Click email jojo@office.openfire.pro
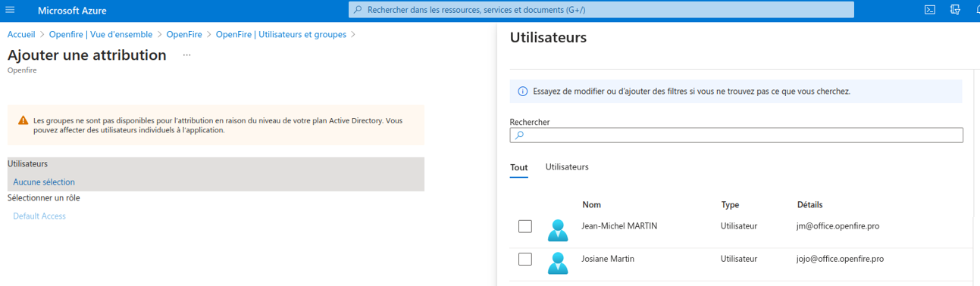Viewport: 980px width, 286px height. (840, 259)
